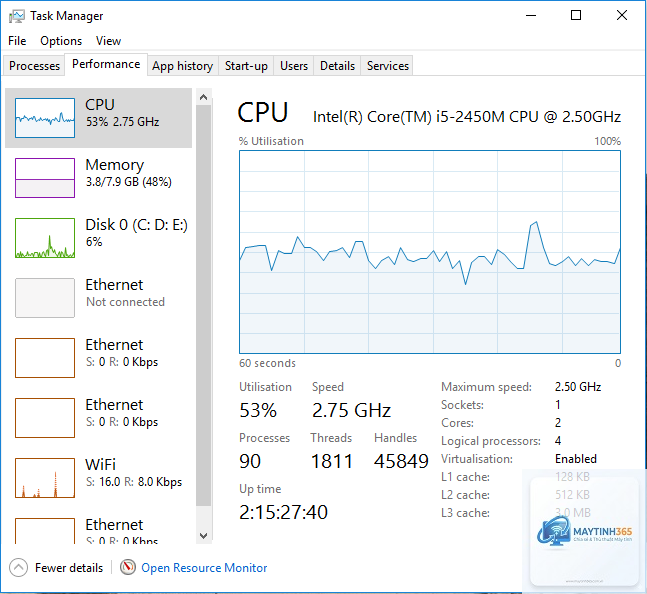Close the Task Manager window

(x=622, y=16)
